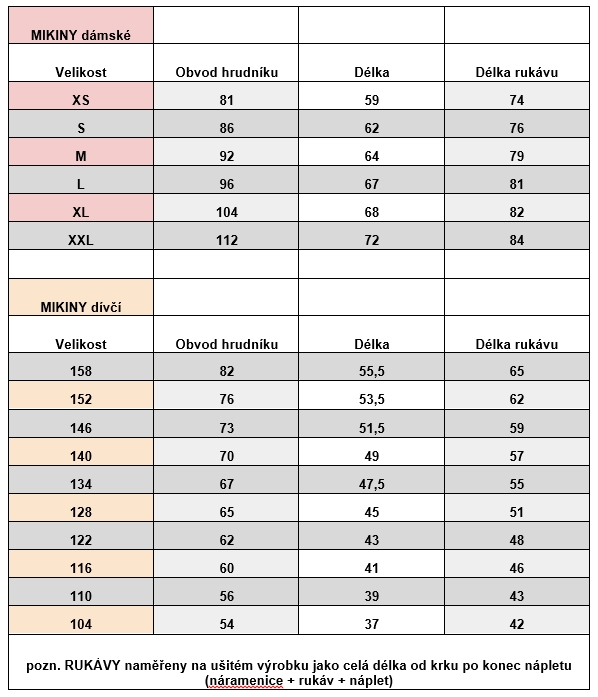Click the chest value 112 for XXL
Screen dimensions: 598x697
coord(226,236)
